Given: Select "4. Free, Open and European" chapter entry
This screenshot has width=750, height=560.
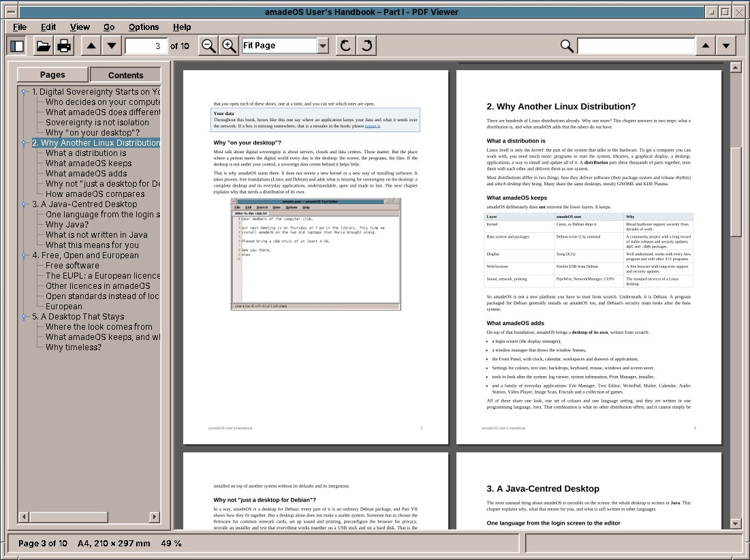Looking at the screenshot, I should coord(86,255).
